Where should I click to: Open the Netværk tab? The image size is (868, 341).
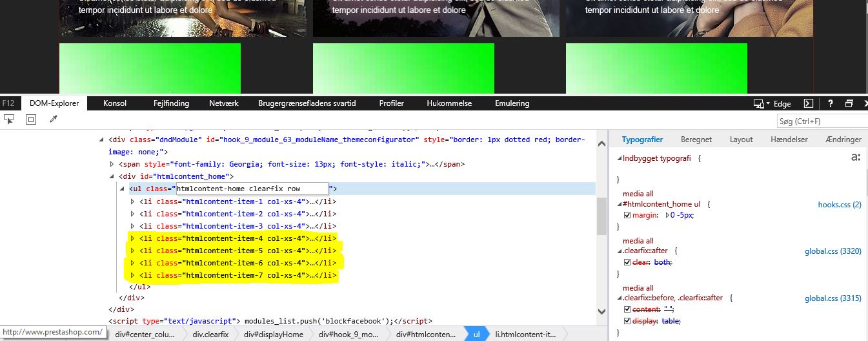[x=224, y=103]
